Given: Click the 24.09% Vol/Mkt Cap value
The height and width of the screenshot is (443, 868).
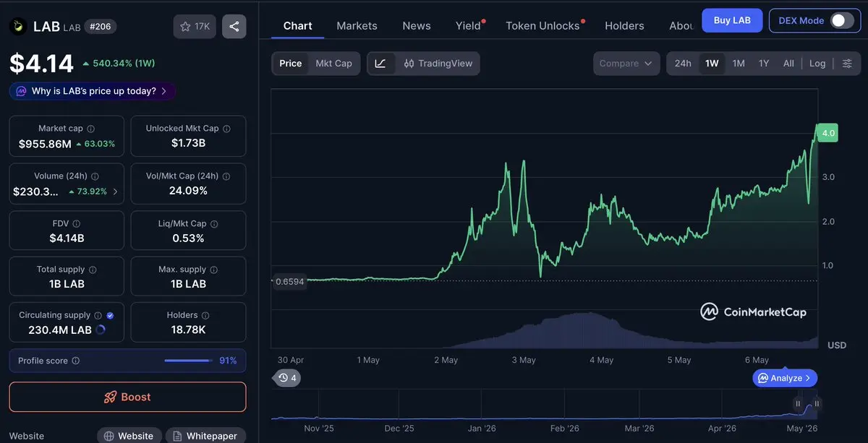Looking at the screenshot, I should [x=188, y=191].
